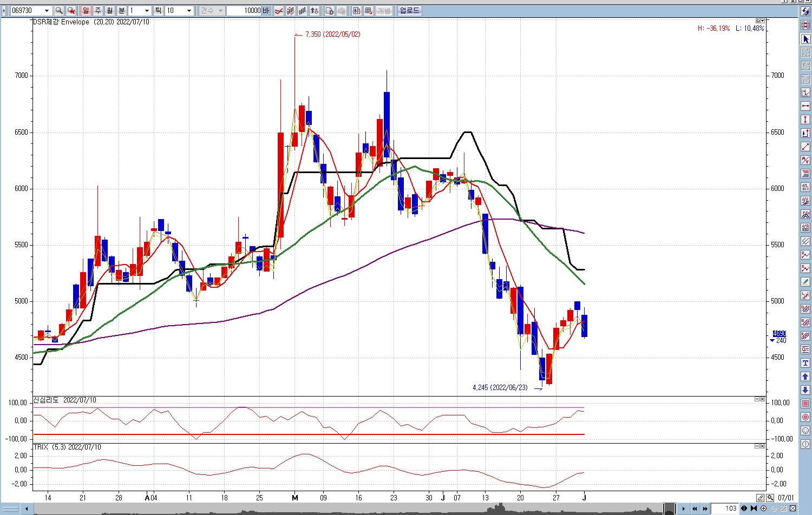Select the arrow pointer tool in sidebar
Viewport: 812px width, 515px height.
806,39
